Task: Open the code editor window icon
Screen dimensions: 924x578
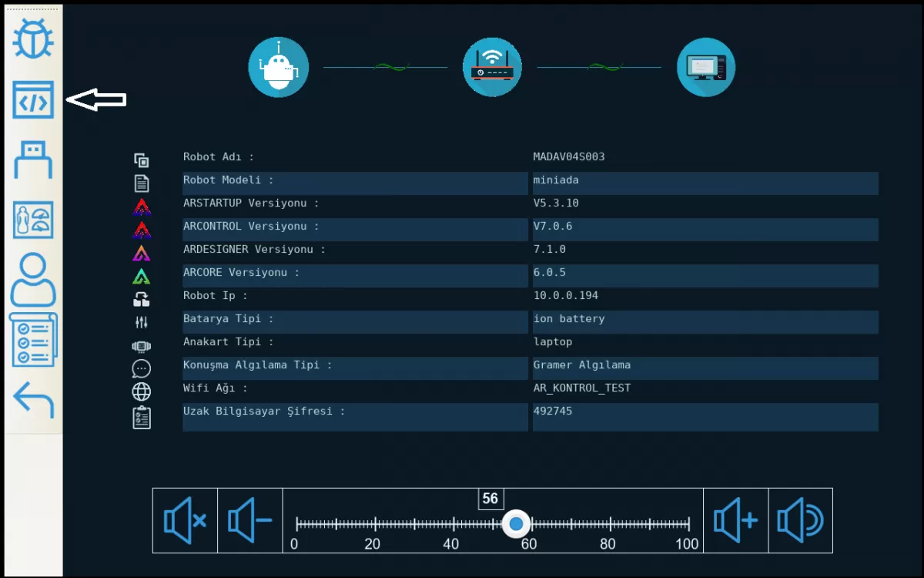Action: (x=33, y=100)
